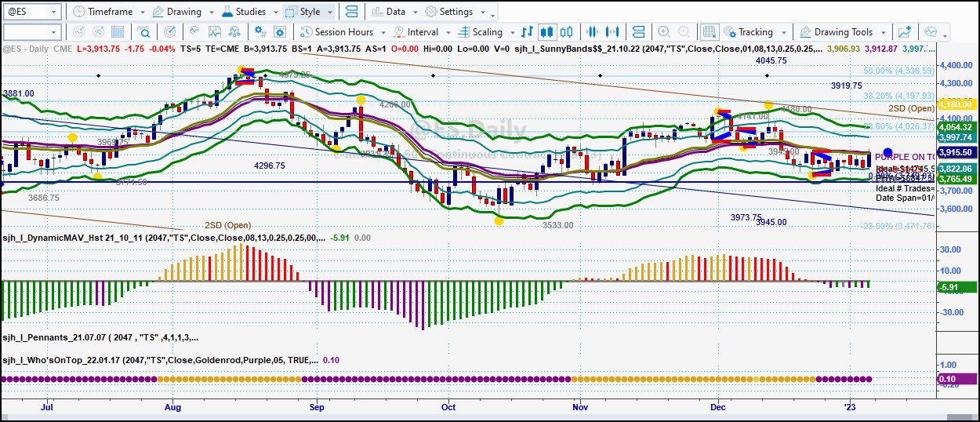This screenshot has width=980, height=422.
Task: Click the 3,822.06 price axis label
Action: (956, 169)
